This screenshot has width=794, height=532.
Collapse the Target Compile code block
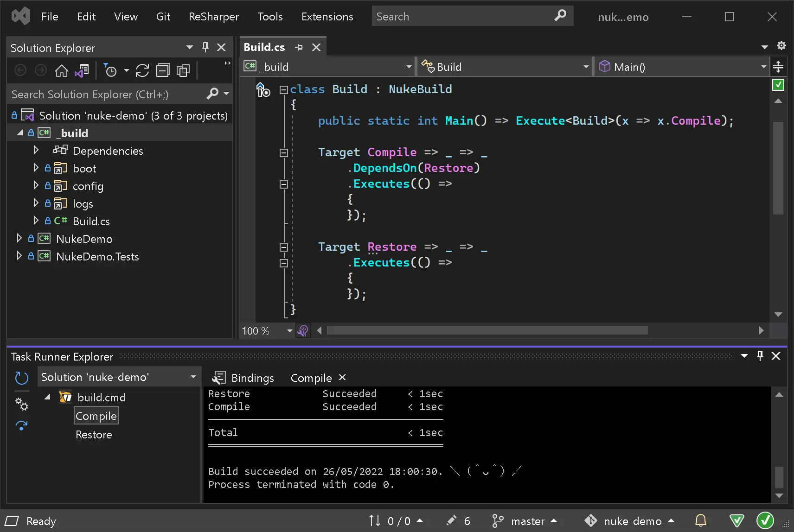point(284,152)
